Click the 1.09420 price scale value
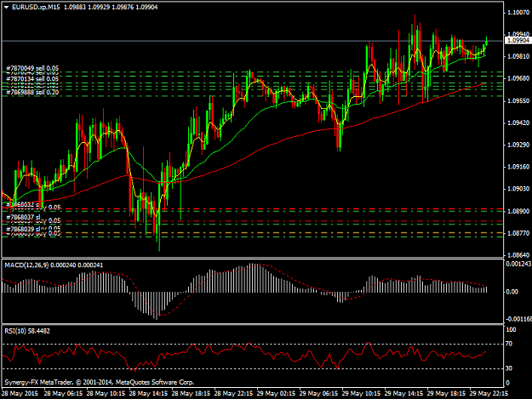The width and height of the screenshot is (532, 399). 518,123
